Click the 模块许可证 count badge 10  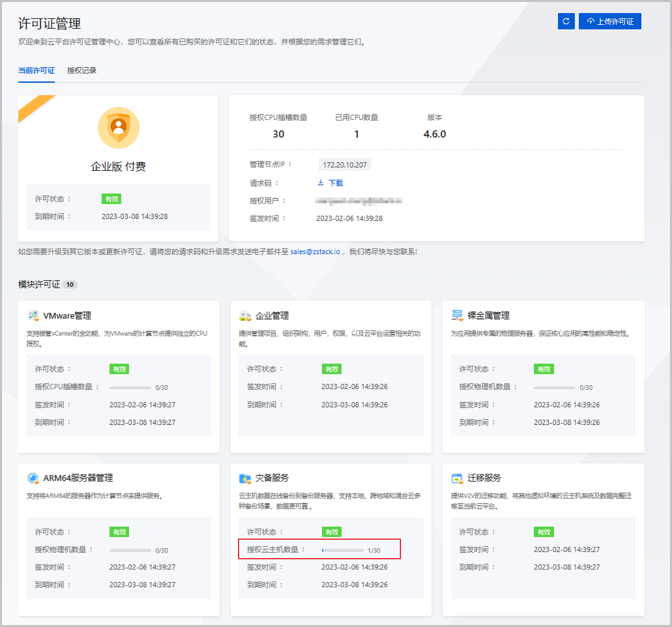click(x=70, y=284)
